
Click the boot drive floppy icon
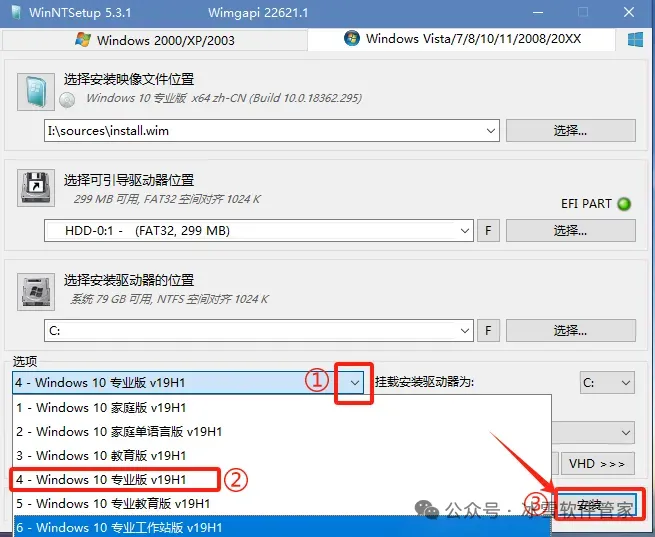36,188
